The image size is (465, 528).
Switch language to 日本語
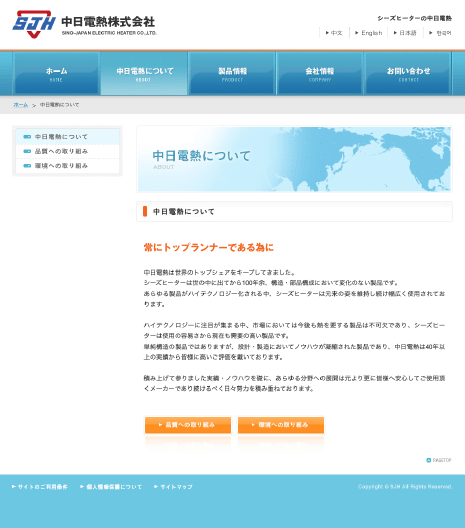click(408, 33)
